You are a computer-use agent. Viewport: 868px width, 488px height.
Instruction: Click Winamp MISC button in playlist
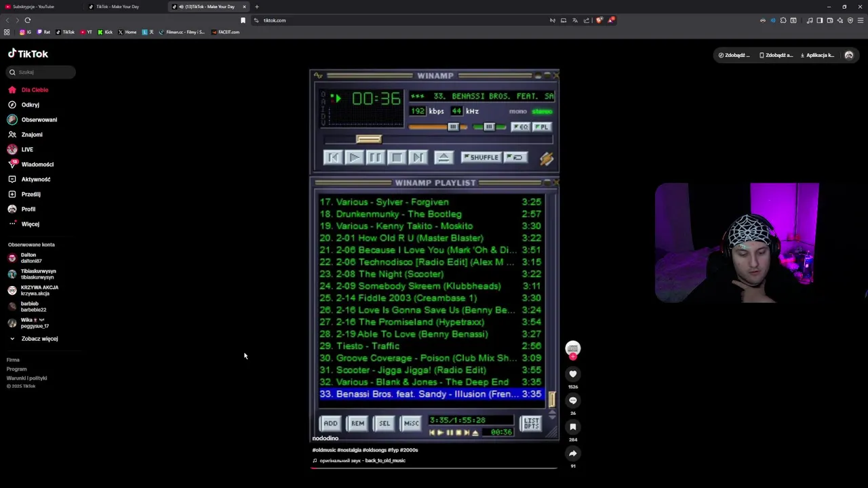(411, 424)
